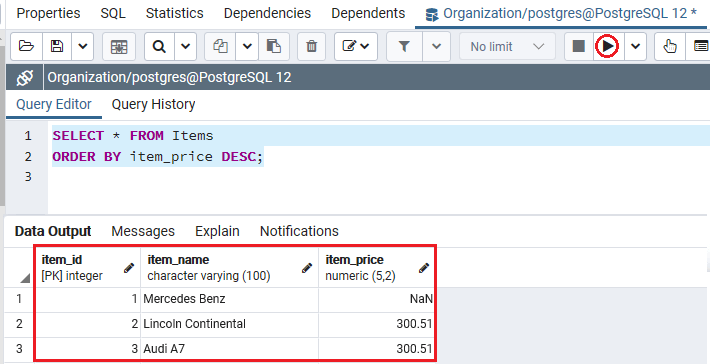Expand the Save options dropdown arrow
710x364 pixels.
(83, 46)
